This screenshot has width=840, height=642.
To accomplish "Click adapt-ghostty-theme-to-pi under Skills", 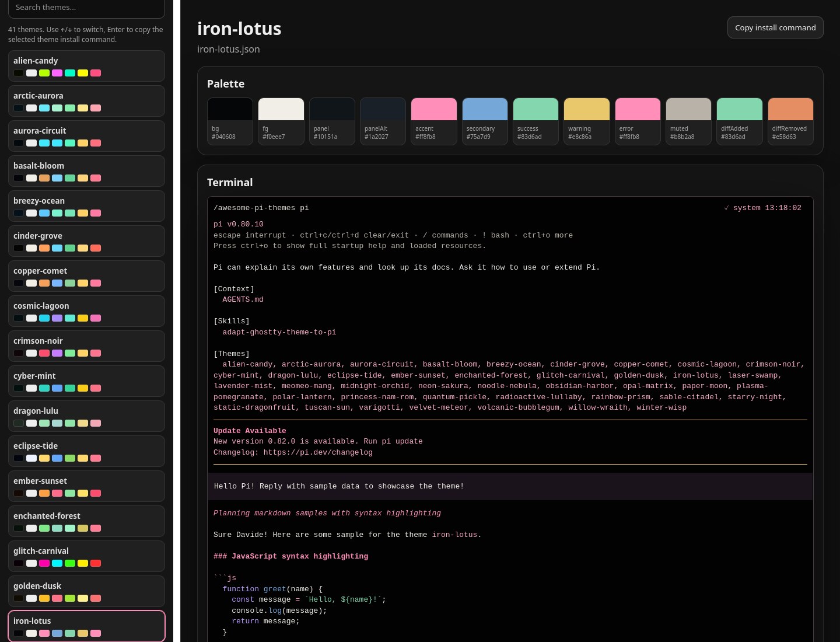I will (279, 332).
